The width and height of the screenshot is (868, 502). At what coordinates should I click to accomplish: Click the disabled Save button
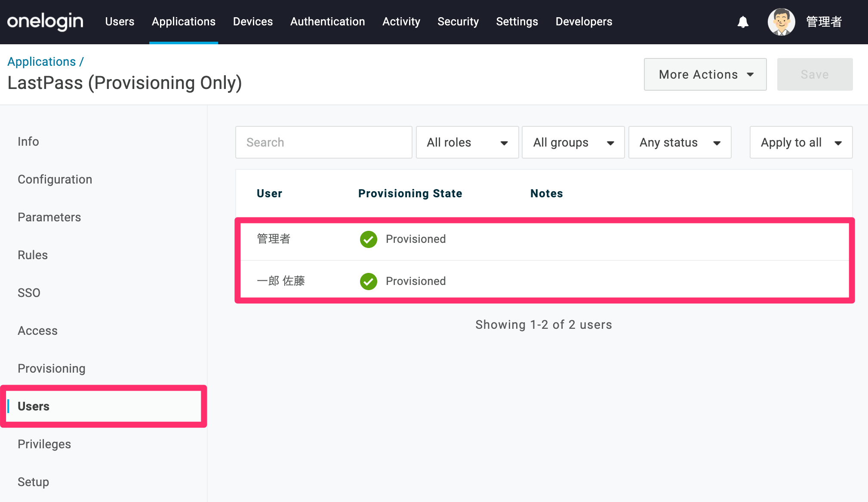point(815,74)
